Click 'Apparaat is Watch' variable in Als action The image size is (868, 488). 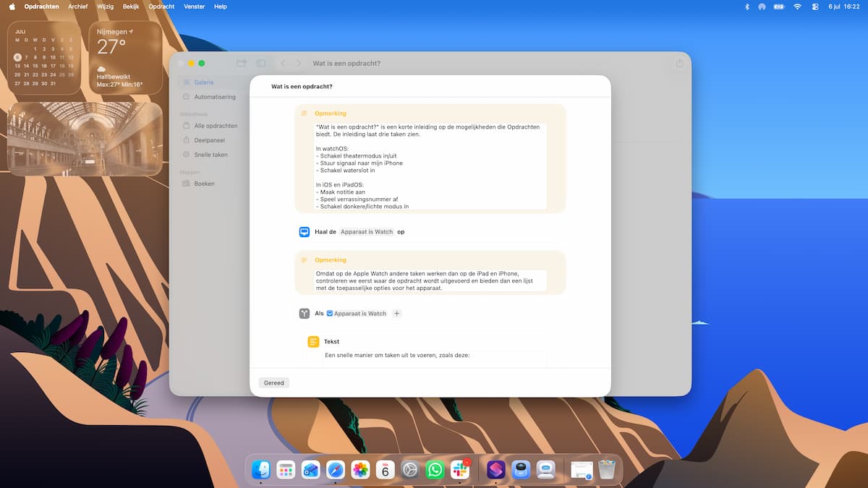coord(357,314)
